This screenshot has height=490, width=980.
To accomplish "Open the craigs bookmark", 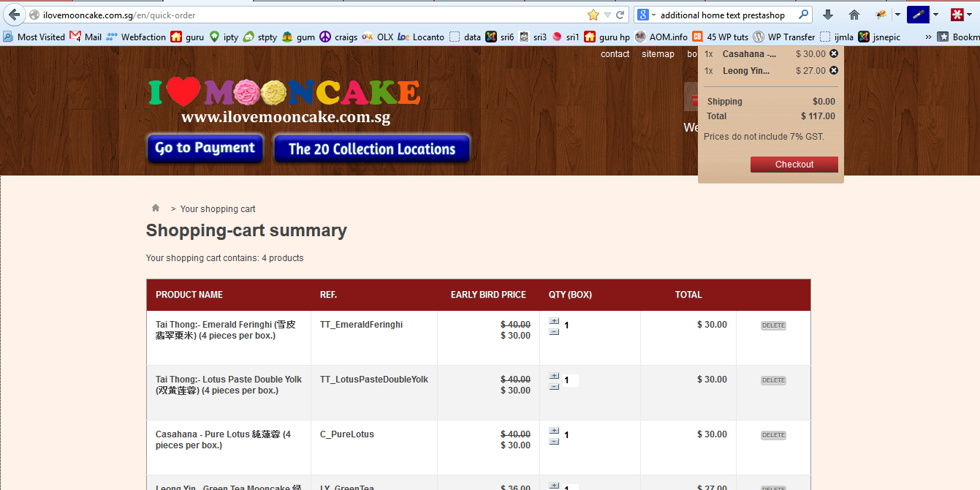I will 338,37.
